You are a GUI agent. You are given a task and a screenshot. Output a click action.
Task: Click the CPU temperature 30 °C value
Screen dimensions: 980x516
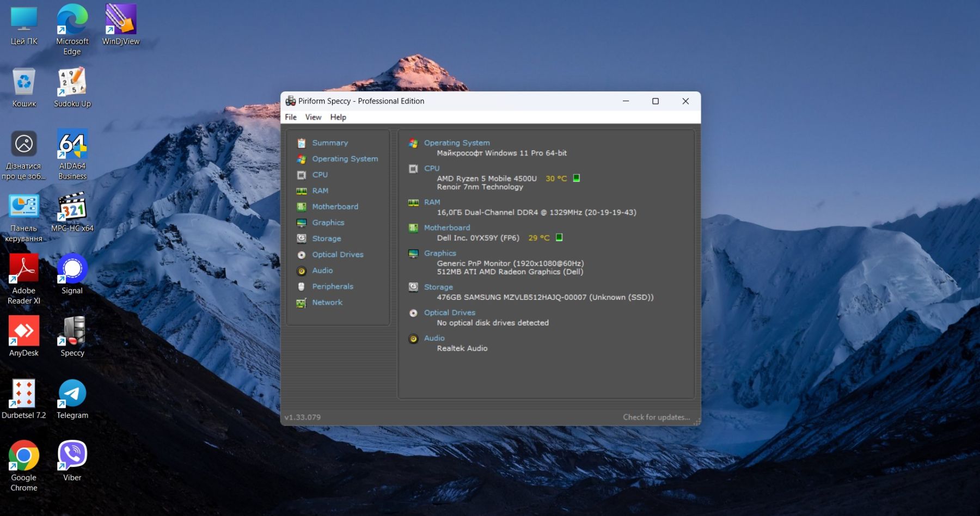556,179
